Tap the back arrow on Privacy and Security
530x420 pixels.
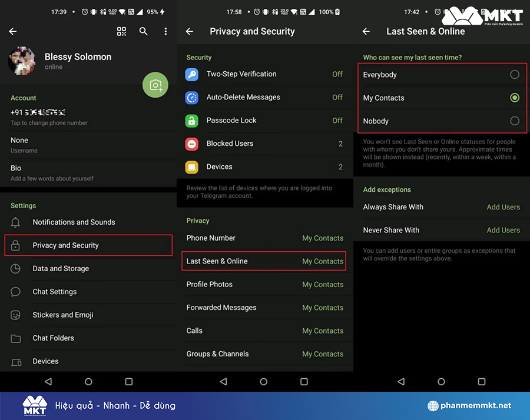(x=190, y=31)
